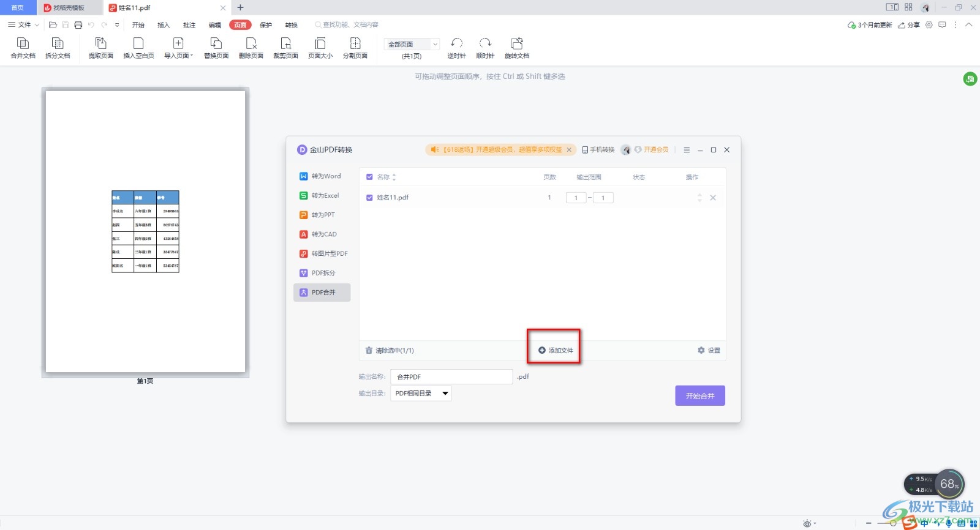This screenshot has height=530, width=980.
Task: Open the 页面大小 page size tool
Action: 320,48
